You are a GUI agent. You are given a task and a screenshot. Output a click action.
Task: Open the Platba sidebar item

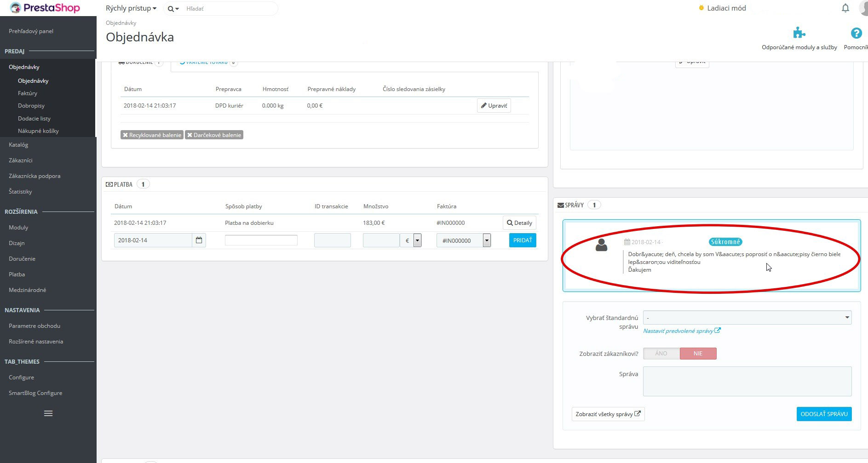coord(17,274)
